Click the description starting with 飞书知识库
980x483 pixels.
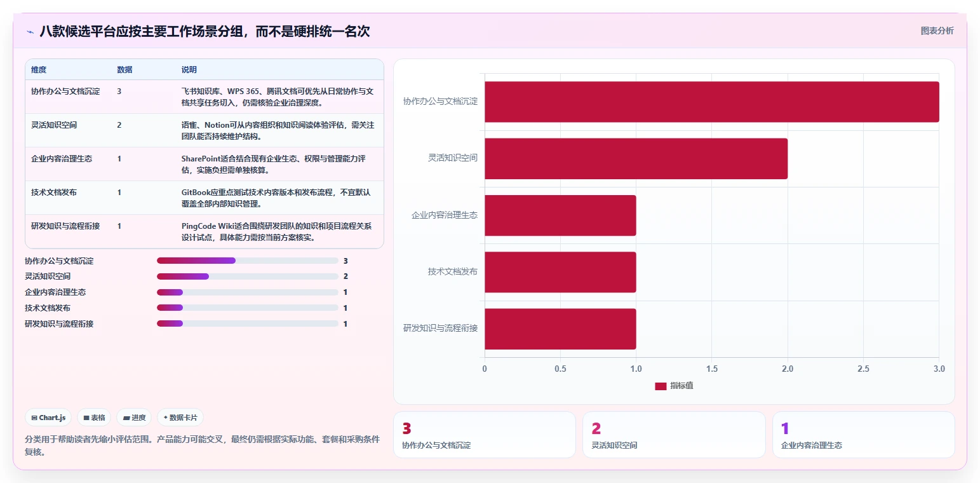tap(278, 97)
